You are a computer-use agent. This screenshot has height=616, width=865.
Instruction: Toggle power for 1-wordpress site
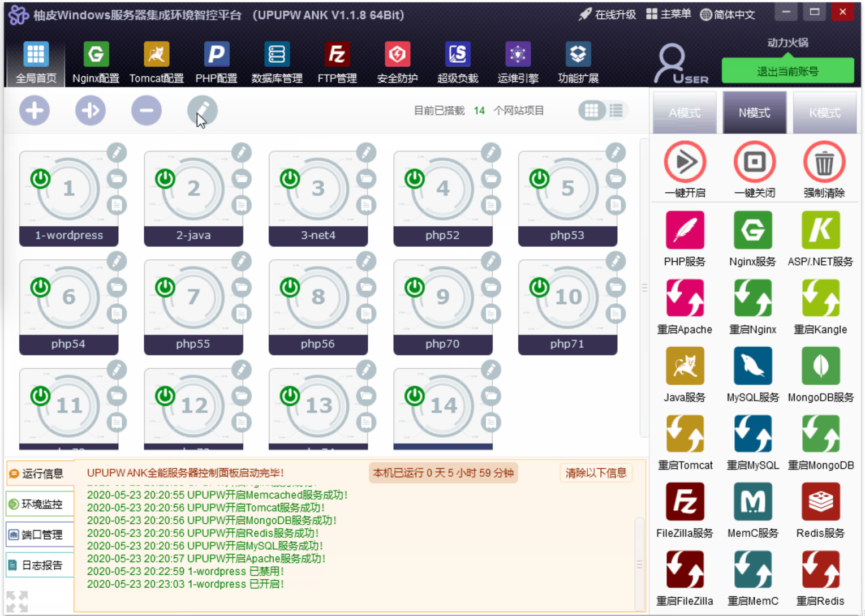point(40,179)
